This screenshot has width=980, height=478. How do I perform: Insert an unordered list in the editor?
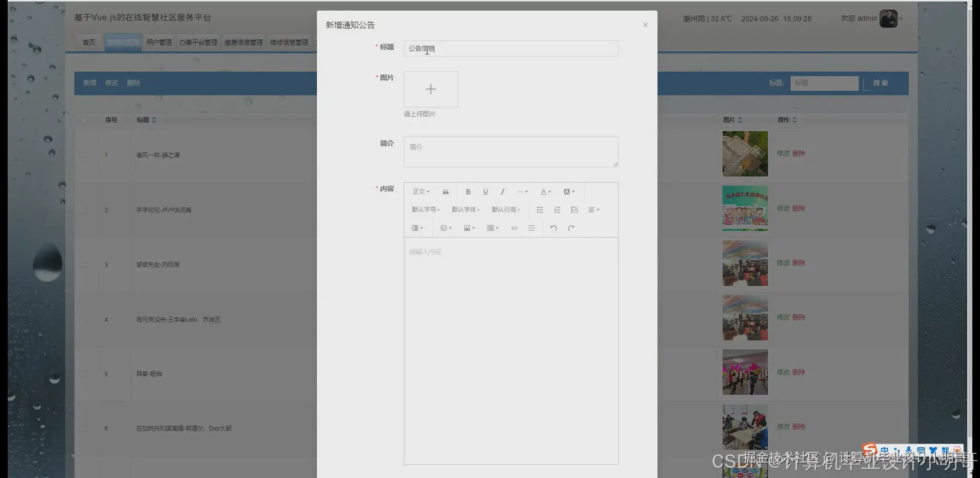(x=540, y=210)
